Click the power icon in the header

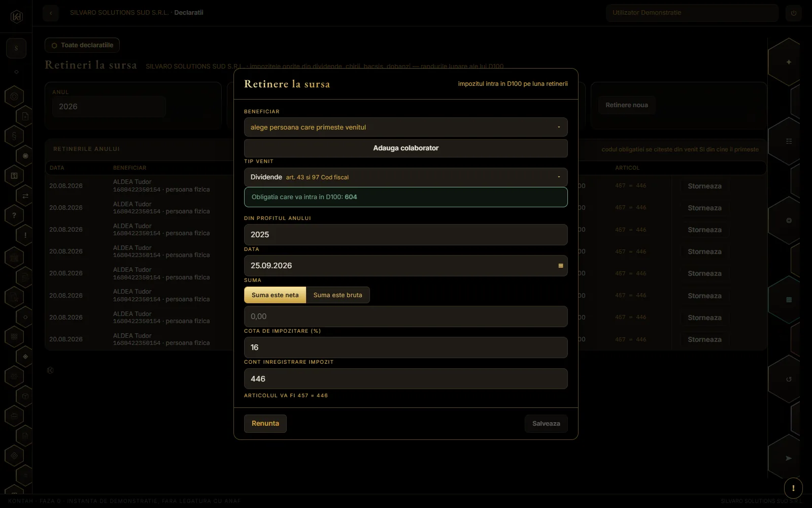(x=794, y=13)
